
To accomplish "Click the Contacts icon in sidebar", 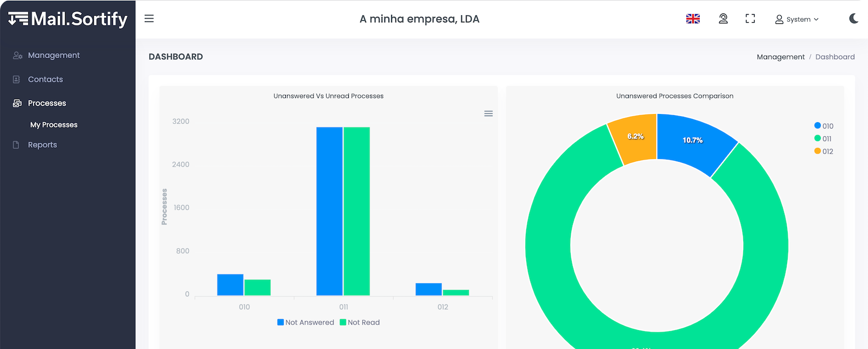I will point(16,79).
